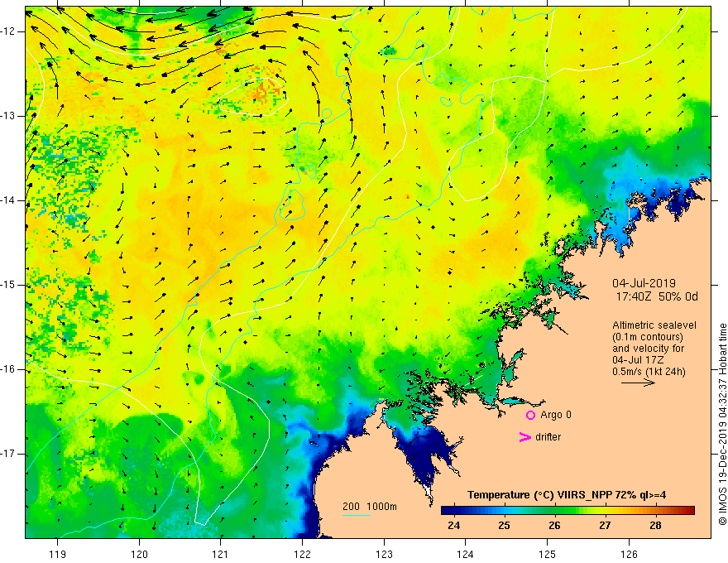Click colorbar tick label 27
This screenshot has height=563, width=728.
[x=605, y=526]
